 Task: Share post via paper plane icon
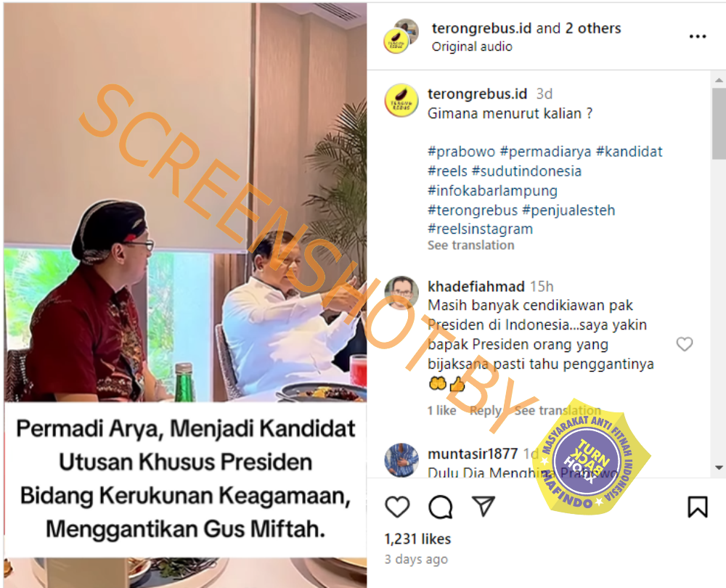coord(484,505)
